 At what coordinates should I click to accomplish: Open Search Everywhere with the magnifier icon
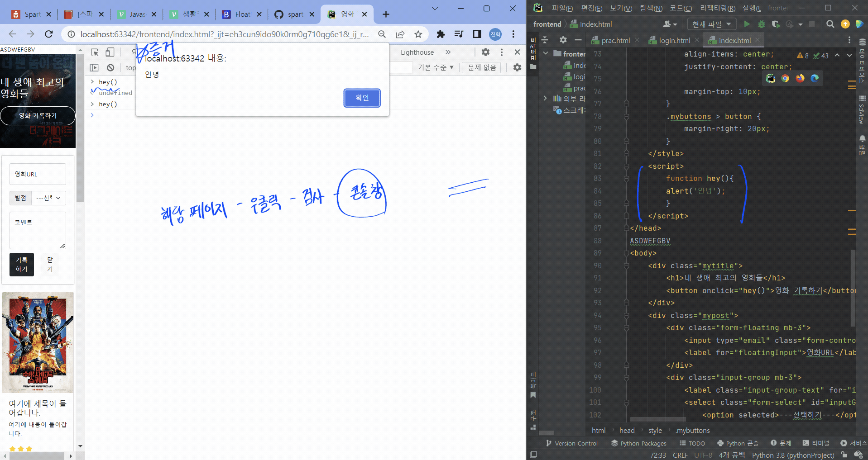coord(830,24)
